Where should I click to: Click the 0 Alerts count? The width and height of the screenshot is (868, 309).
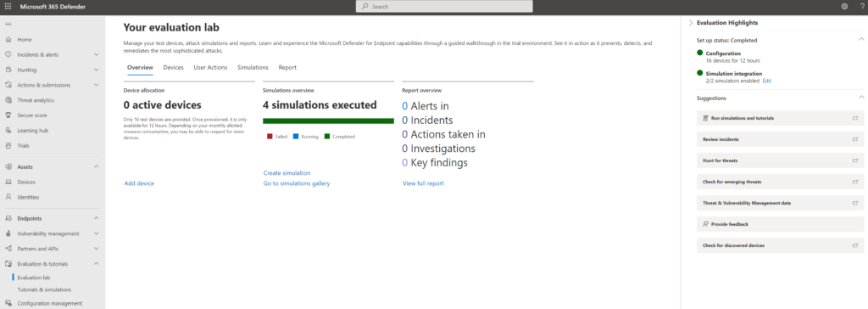tap(404, 105)
